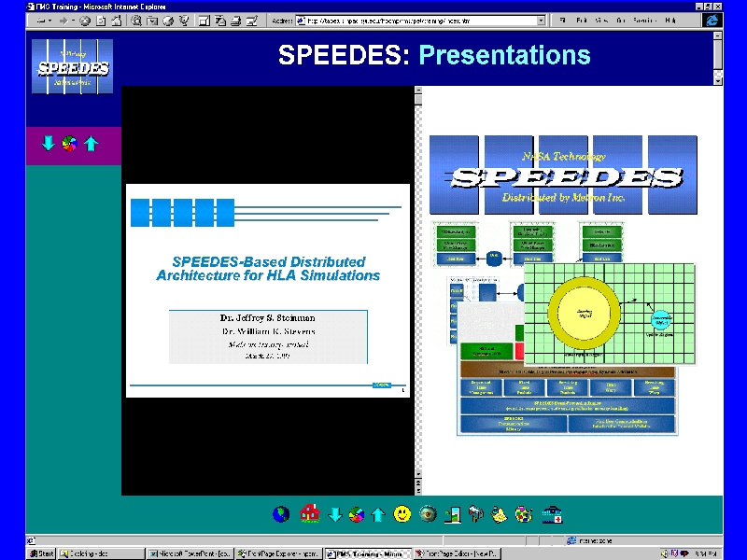This screenshot has width=747, height=560.
Task: Switch to FrontPage Explorer taskbar button
Action: pos(278,553)
